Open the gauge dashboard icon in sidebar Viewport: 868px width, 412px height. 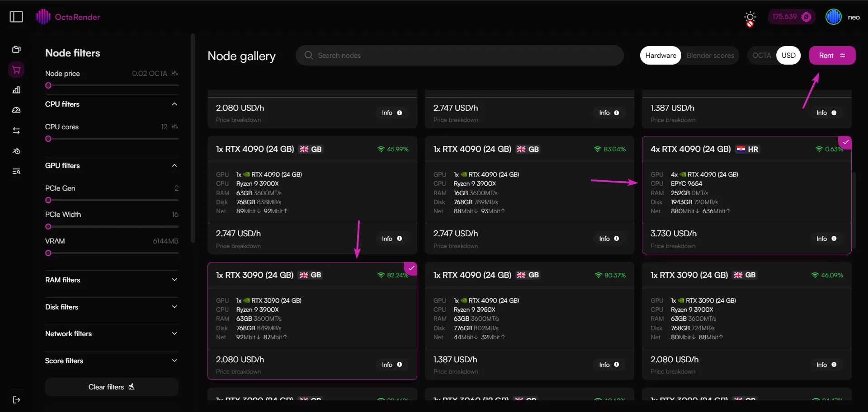click(16, 110)
